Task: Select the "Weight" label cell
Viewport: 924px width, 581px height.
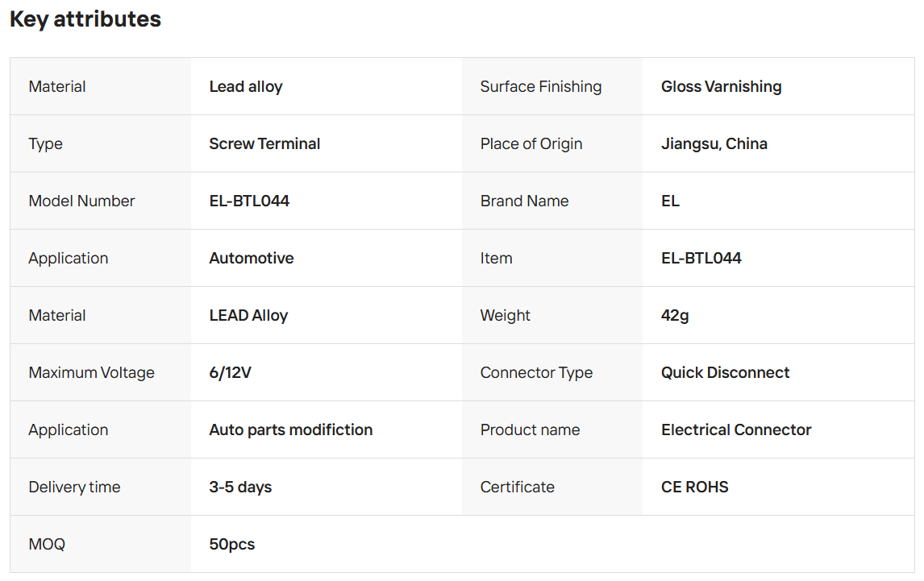Action: 506,315
